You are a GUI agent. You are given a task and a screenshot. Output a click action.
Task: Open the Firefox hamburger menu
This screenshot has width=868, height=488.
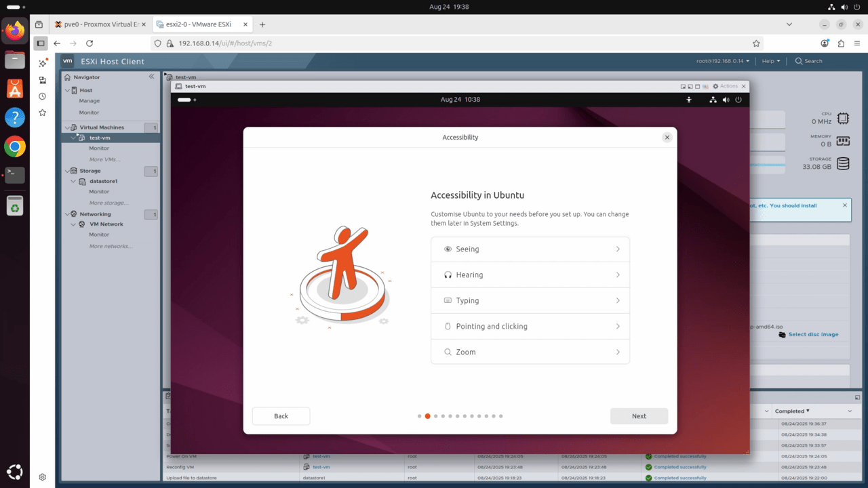pos(856,43)
